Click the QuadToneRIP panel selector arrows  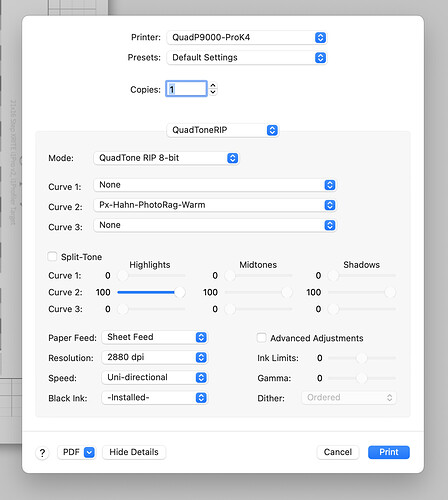click(x=272, y=130)
